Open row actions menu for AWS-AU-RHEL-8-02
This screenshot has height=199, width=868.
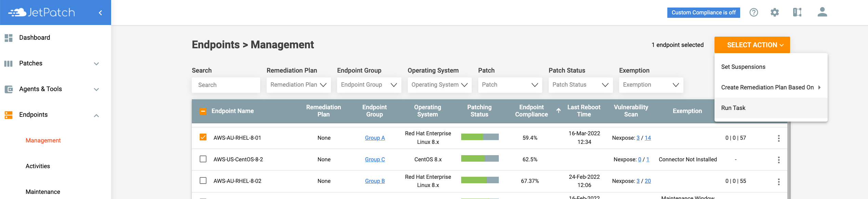pos(778,182)
